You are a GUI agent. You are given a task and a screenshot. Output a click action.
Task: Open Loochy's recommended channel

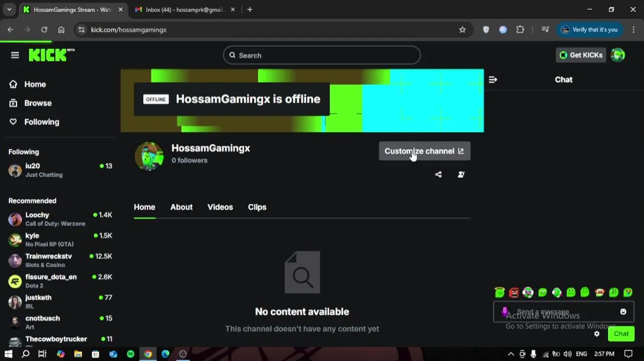coord(60,219)
